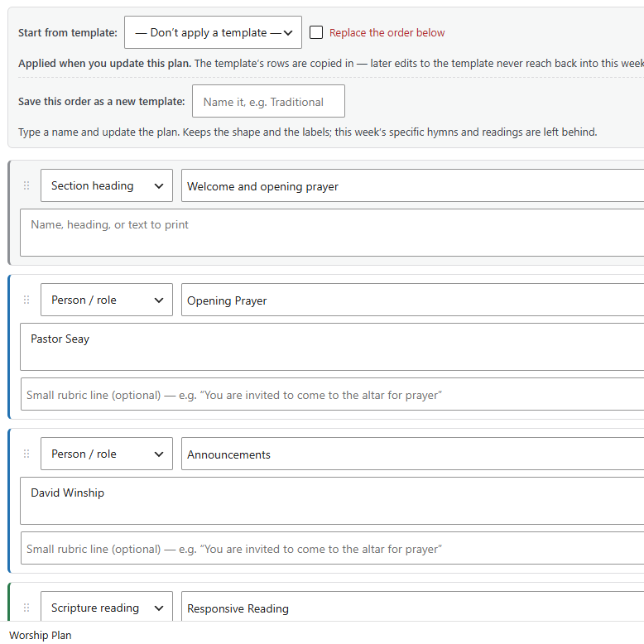Grab the drag handle for the Welcome row

point(26,185)
